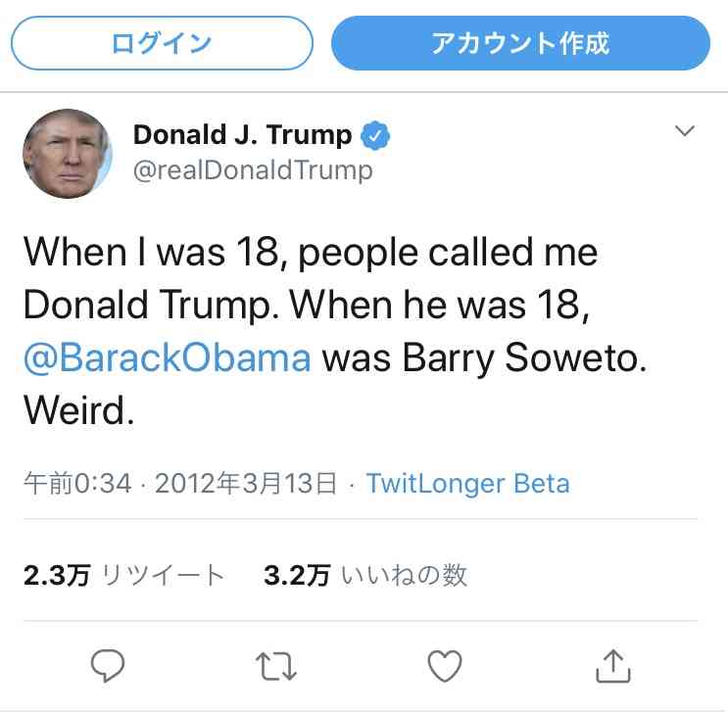Image resolution: width=728 pixels, height=713 pixels.
Task: Tap the reply speech bubble icon
Action: 105,666
